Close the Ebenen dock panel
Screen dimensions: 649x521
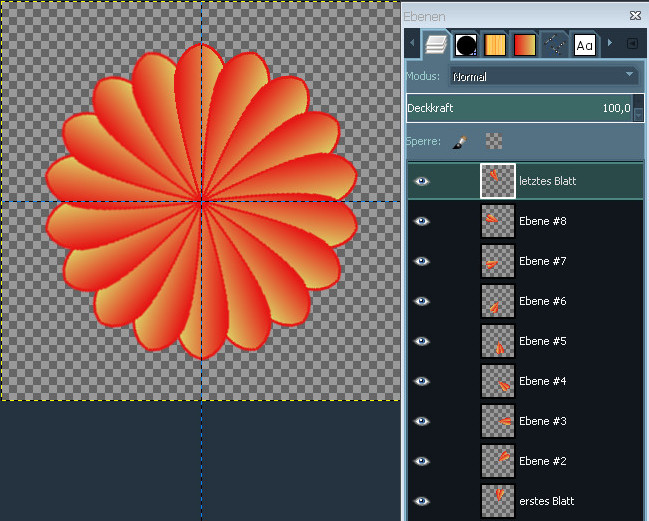pos(635,15)
